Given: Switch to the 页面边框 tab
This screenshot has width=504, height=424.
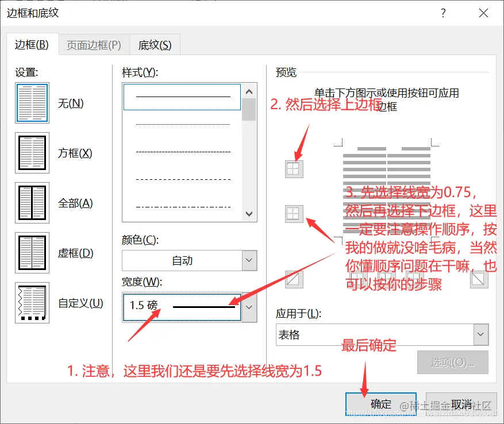Looking at the screenshot, I should coord(93,44).
